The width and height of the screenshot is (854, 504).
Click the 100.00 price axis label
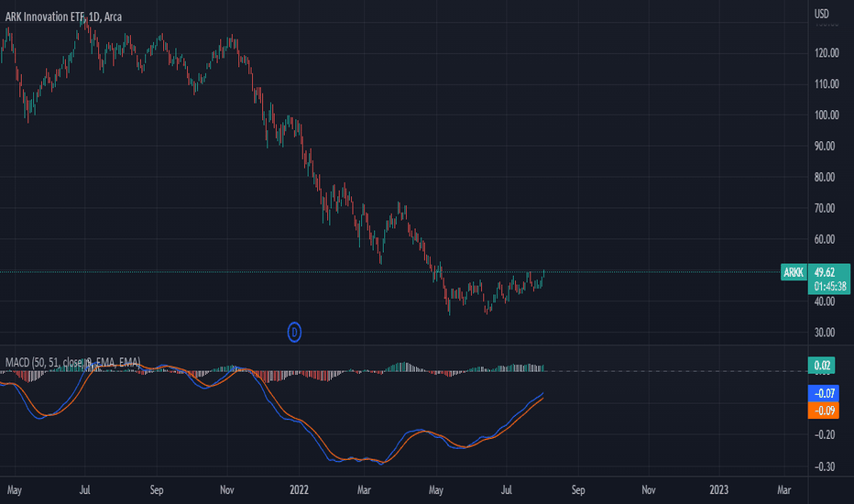pyautogui.click(x=827, y=115)
